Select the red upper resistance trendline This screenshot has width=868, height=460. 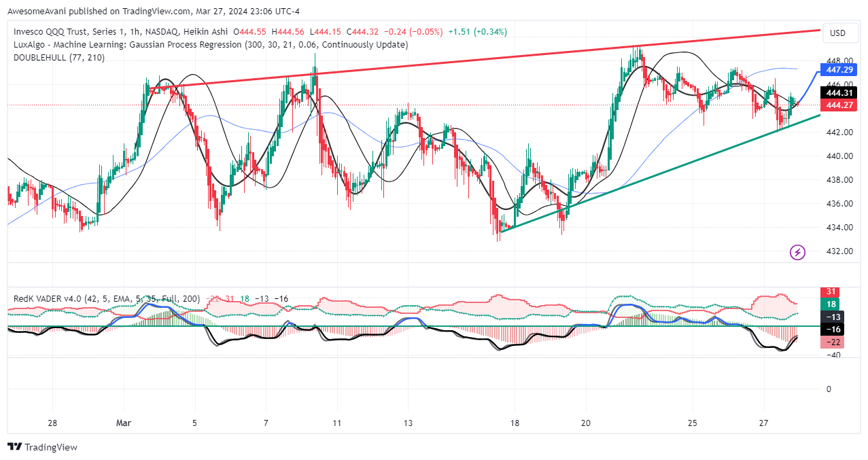pos(485,59)
